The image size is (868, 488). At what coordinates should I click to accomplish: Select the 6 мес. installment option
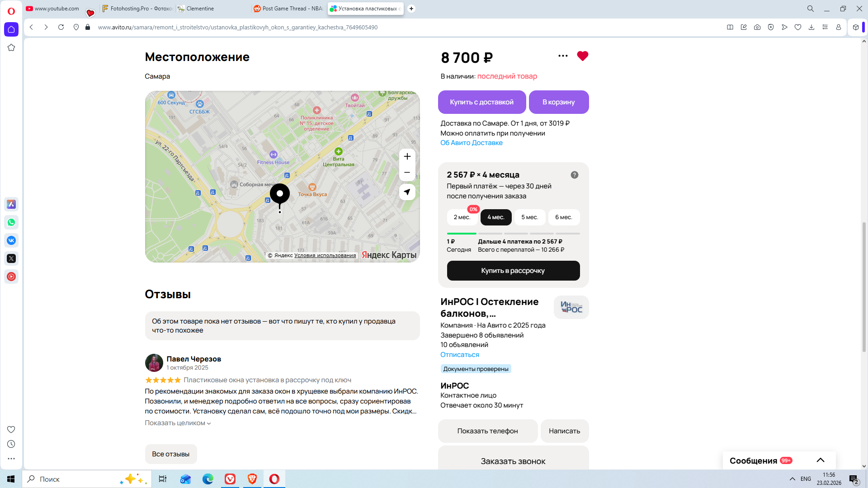pos(563,217)
